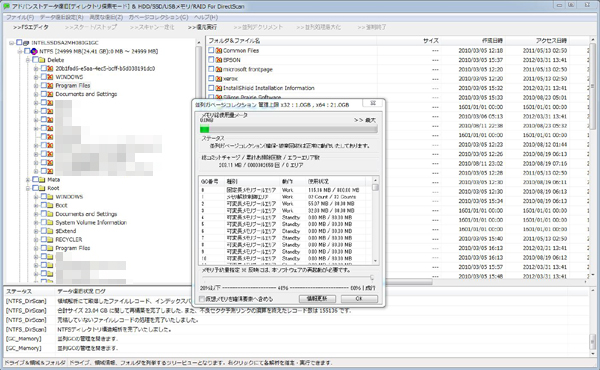This screenshot has width=600, height=370.
Task: Select the deleted WINDOWS folder icon under Delete
Action: tap(50, 77)
